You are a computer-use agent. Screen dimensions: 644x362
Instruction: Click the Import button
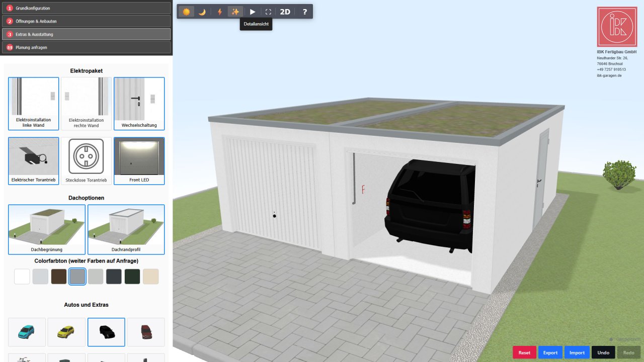[x=577, y=352]
